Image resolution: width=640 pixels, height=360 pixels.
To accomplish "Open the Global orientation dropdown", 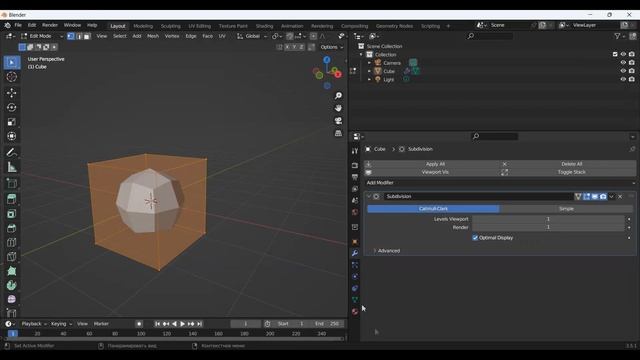I will pos(252,36).
